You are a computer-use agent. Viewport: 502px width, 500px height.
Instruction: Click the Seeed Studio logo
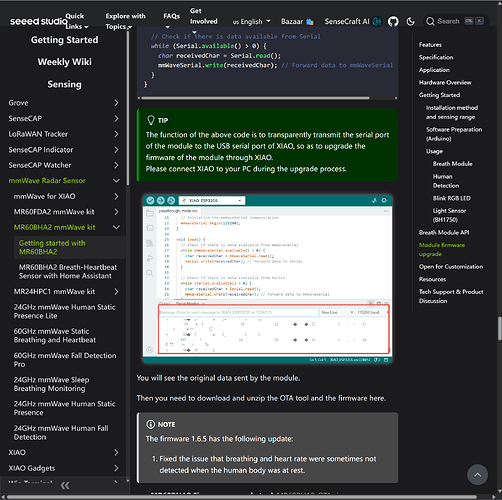tap(38, 21)
